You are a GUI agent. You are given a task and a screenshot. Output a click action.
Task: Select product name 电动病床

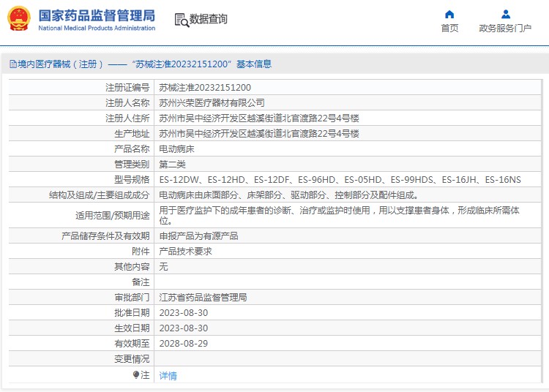coord(177,149)
